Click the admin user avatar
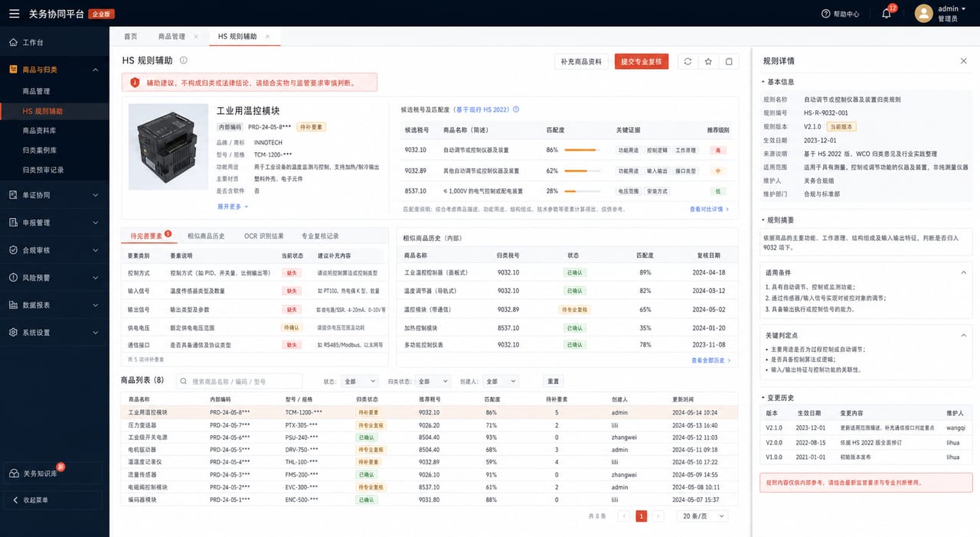The height and width of the screenshot is (537, 980). tap(924, 13)
